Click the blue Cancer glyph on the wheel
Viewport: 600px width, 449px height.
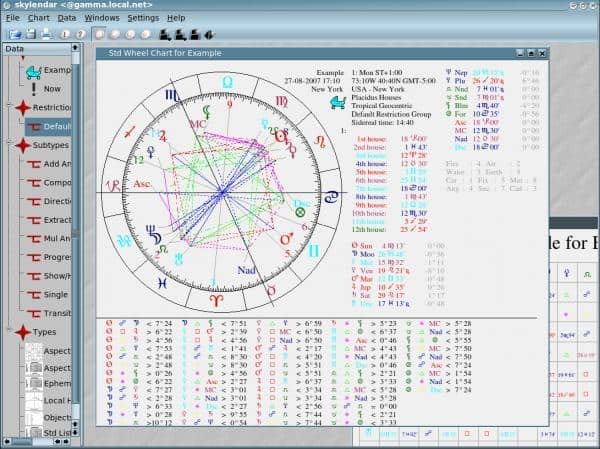click(x=332, y=197)
